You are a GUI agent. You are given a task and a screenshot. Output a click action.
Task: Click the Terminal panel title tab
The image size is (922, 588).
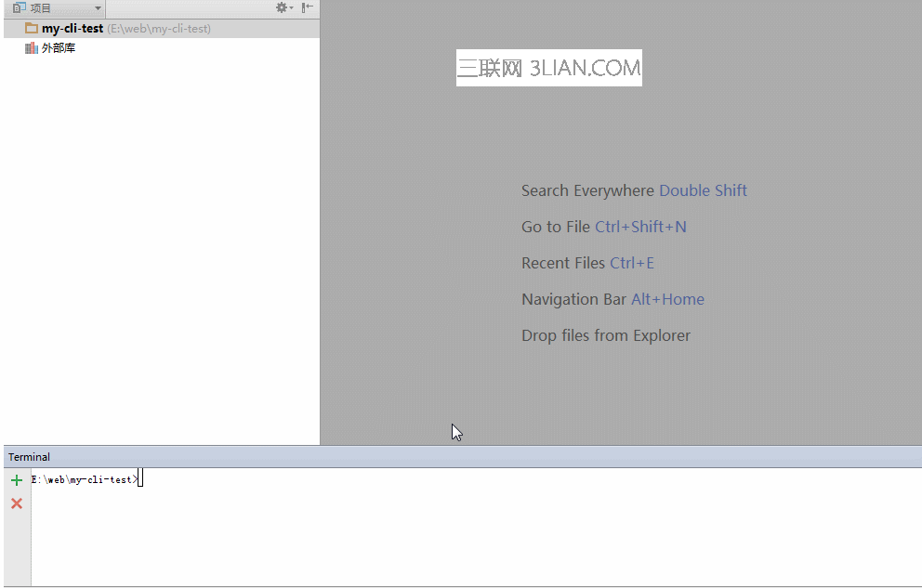click(29, 457)
